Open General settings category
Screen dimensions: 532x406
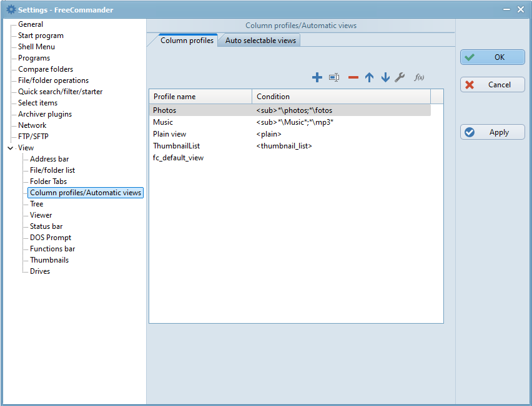(31, 24)
